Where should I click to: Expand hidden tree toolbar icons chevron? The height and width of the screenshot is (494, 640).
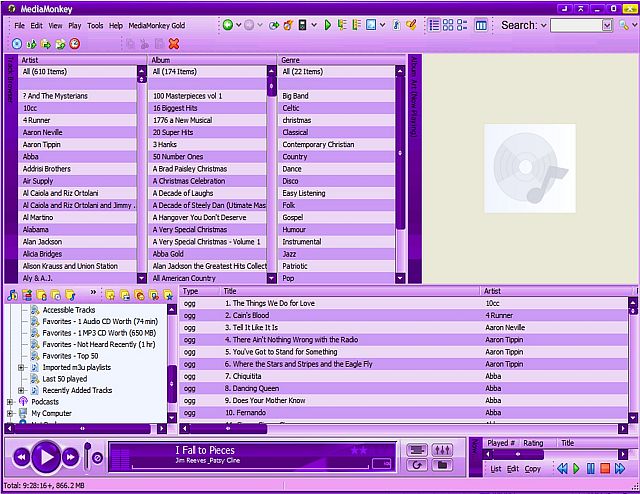click(x=93, y=292)
